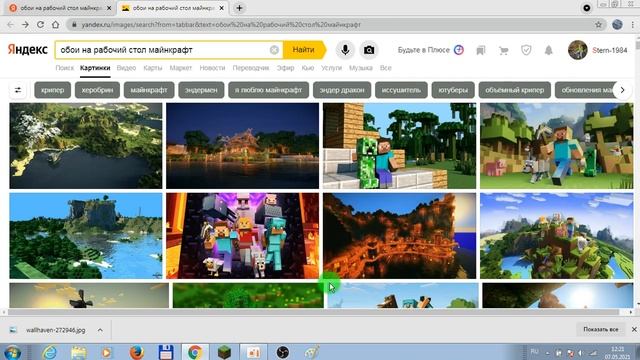The height and width of the screenshot is (360, 640).
Task: Open Firefox from the taskbar
Action: [137, 352]
